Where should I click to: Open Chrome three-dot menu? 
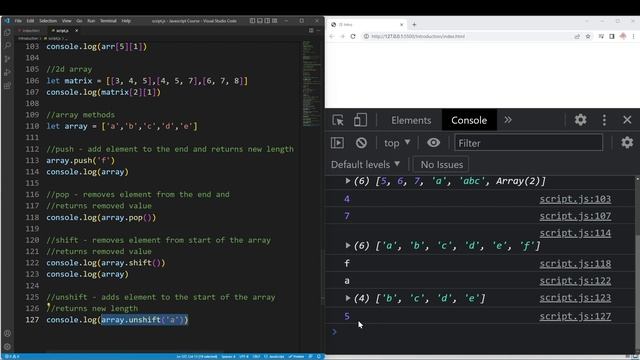(x=633, y=36)
